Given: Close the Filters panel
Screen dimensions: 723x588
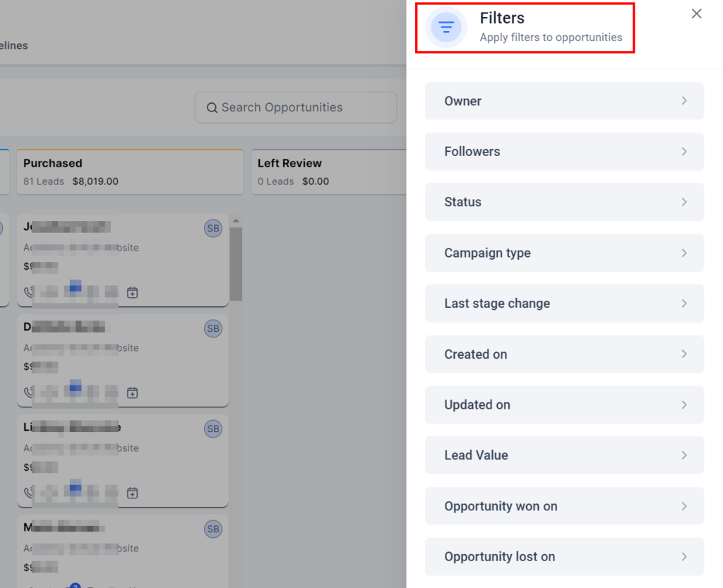Looking at the screenshot, I should pos(696,14).
